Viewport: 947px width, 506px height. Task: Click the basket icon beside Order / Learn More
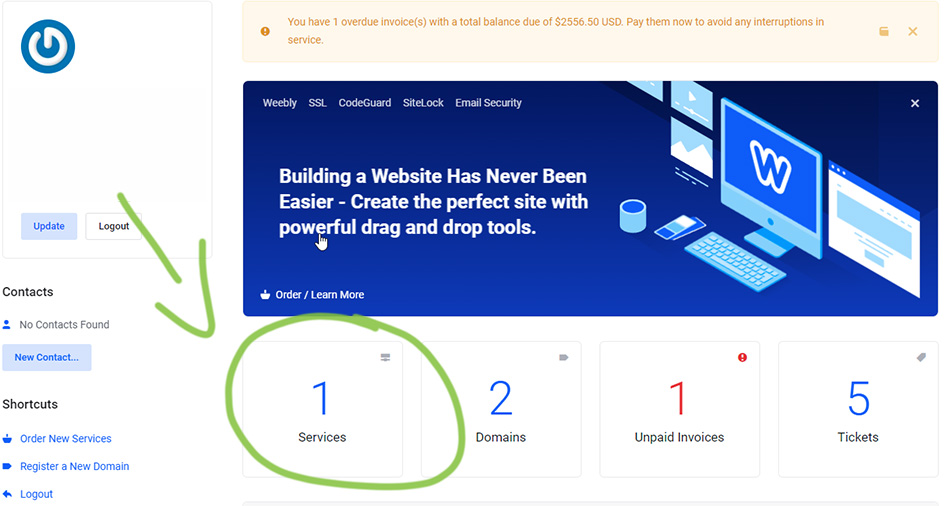click(x=265, y=295)
